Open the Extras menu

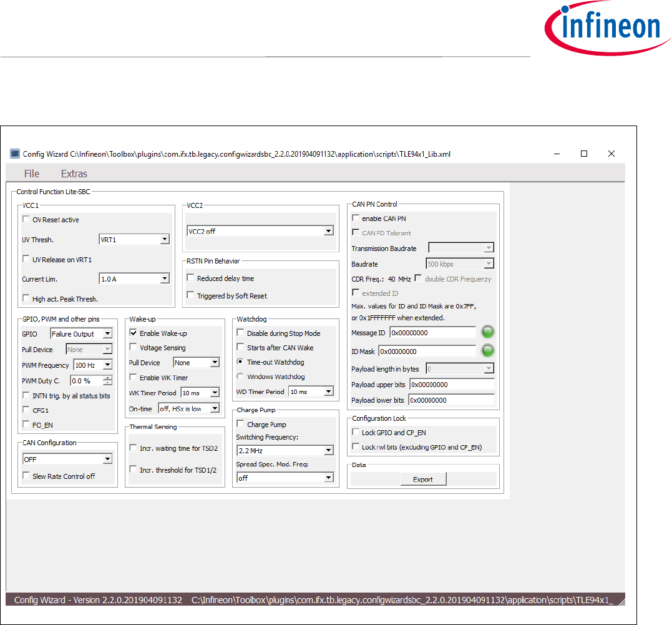click(74, 174)
